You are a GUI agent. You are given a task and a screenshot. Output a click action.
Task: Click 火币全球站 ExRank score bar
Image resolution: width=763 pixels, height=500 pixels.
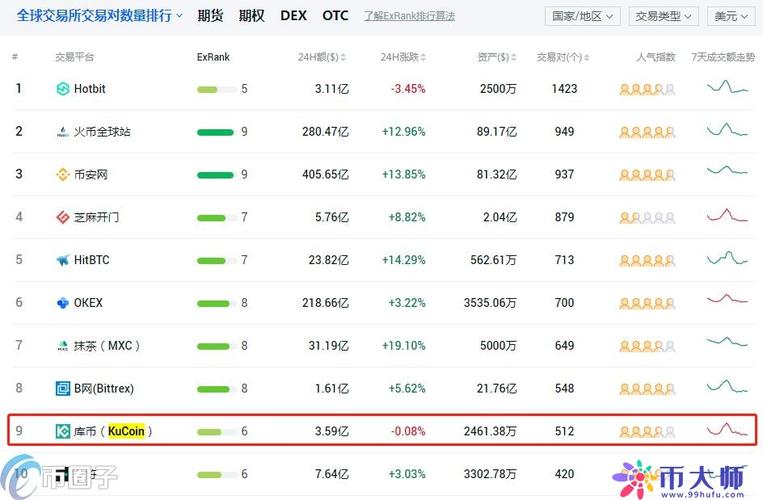tap(215, 132)
